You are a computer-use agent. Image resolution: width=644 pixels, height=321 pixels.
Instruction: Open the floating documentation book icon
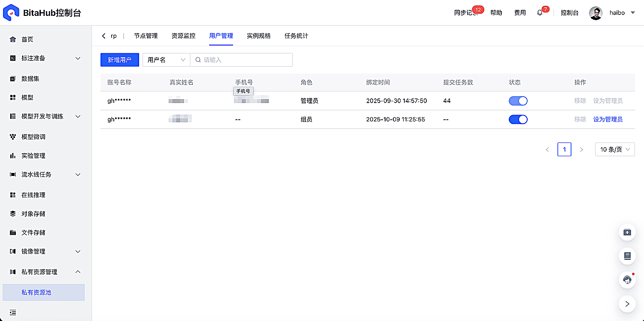tap(627, 256)
